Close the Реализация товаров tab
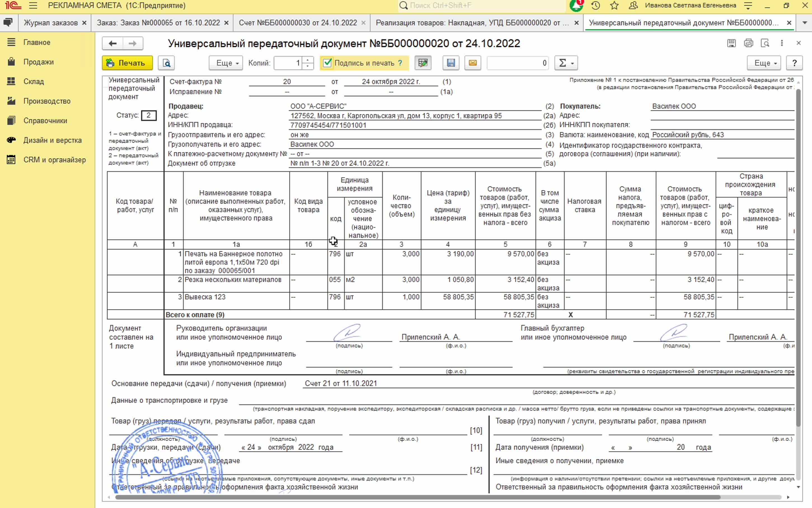Screen dimensions: 812x508 [576, 23]
